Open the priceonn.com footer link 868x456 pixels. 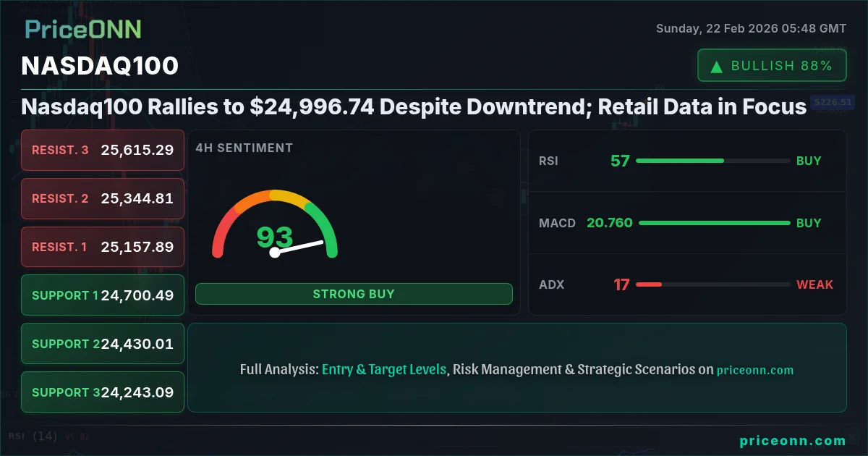(793, 441)
